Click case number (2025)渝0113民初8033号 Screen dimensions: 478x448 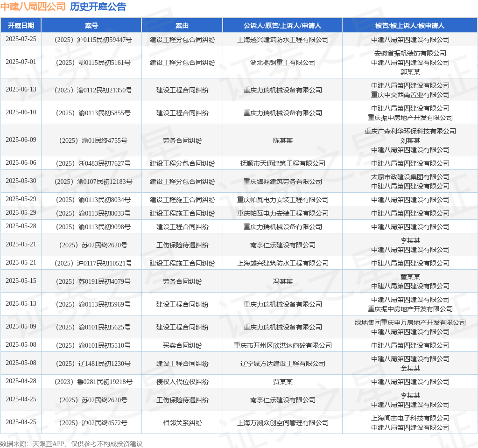click(93, 213)
